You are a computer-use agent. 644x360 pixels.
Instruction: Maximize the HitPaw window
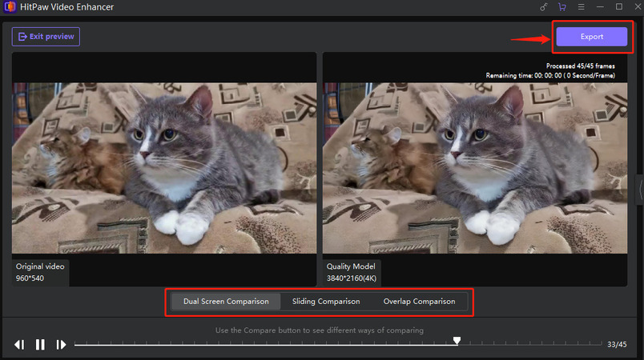619,6
